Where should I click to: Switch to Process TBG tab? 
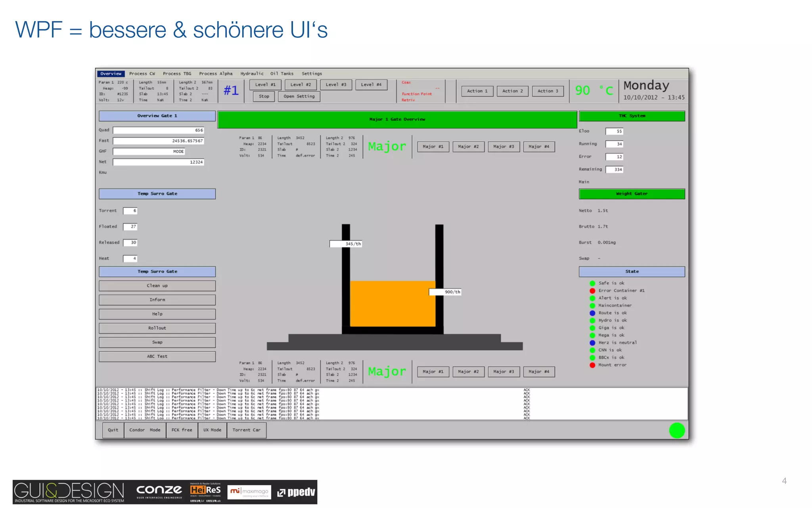[177, 74]
